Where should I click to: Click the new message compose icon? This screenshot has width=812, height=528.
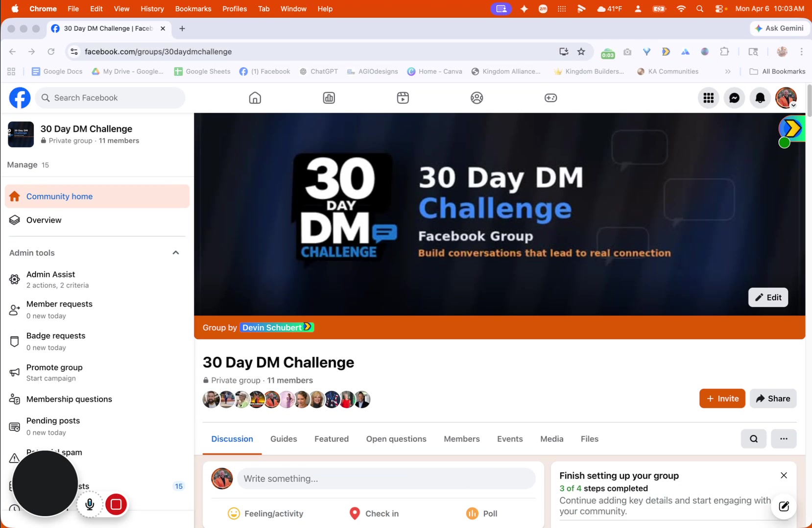pyautogui.click(x=784, y=506)
